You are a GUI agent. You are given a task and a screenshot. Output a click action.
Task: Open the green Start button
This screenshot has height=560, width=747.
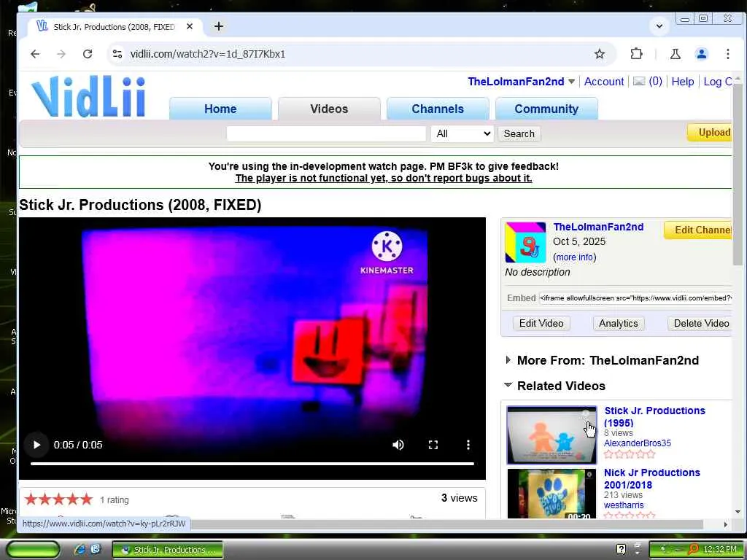tap(33, 550)
